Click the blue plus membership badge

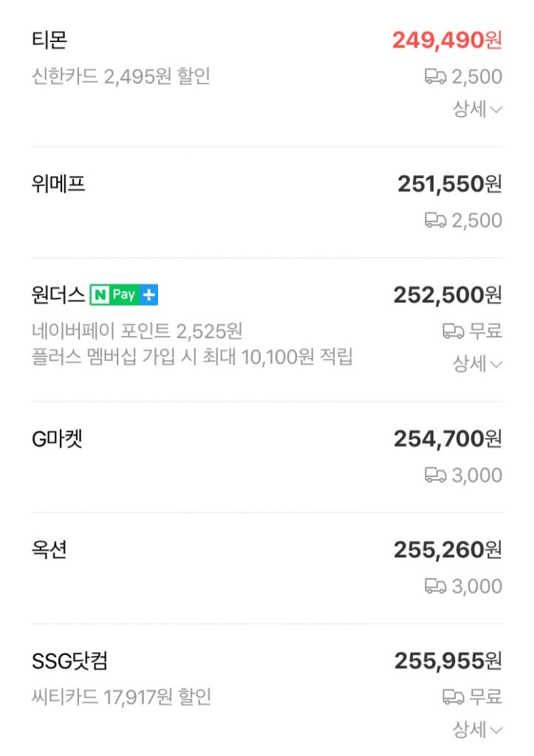point(149,295)
